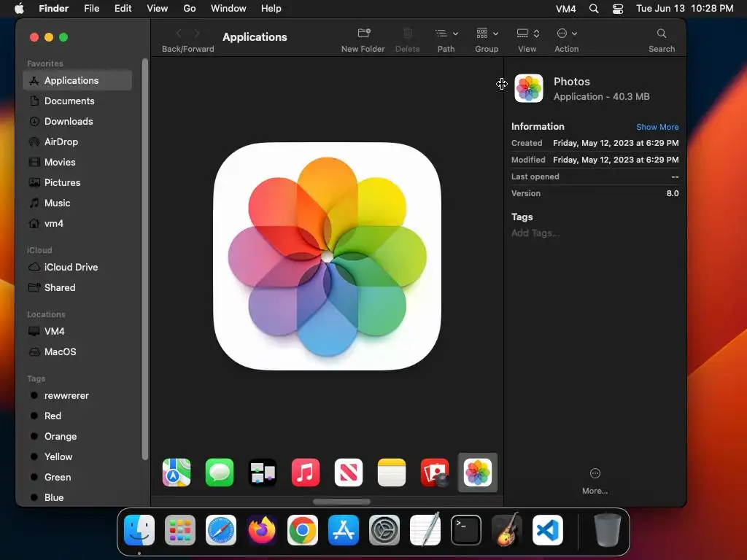
Task: Open Visual Studio Code from the Dock
Action: tap(548, 530)
